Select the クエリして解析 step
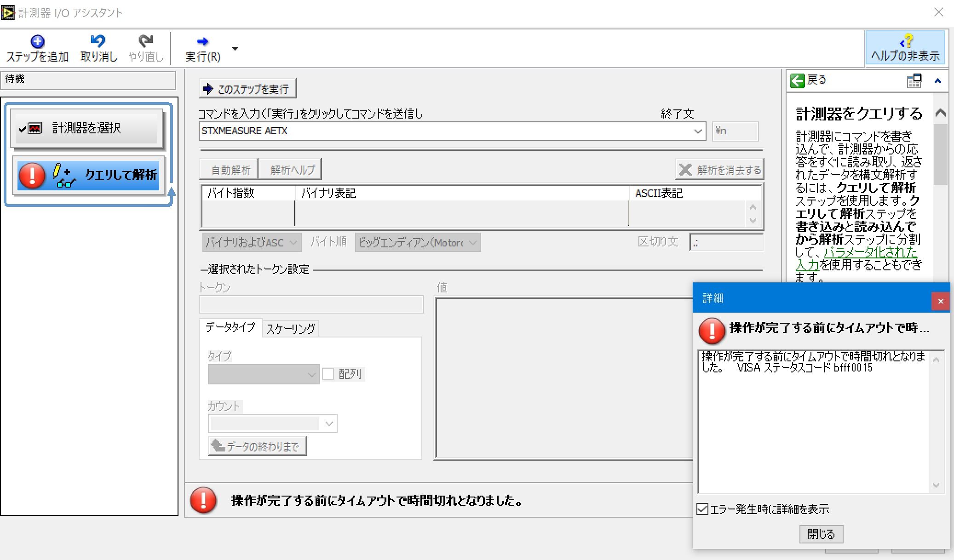Viewport: 954px width, 560px height. [x=88, y=175]
